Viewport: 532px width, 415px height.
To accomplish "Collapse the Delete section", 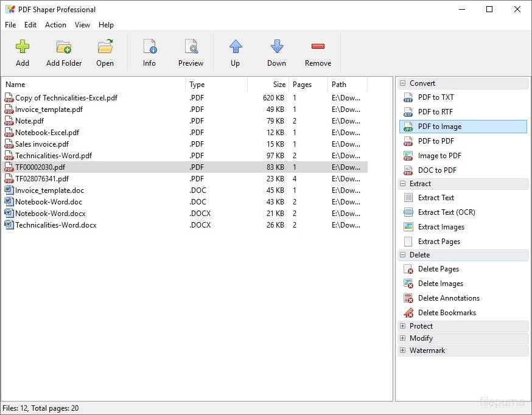I will pyautogui.click(x=403, y=255).
